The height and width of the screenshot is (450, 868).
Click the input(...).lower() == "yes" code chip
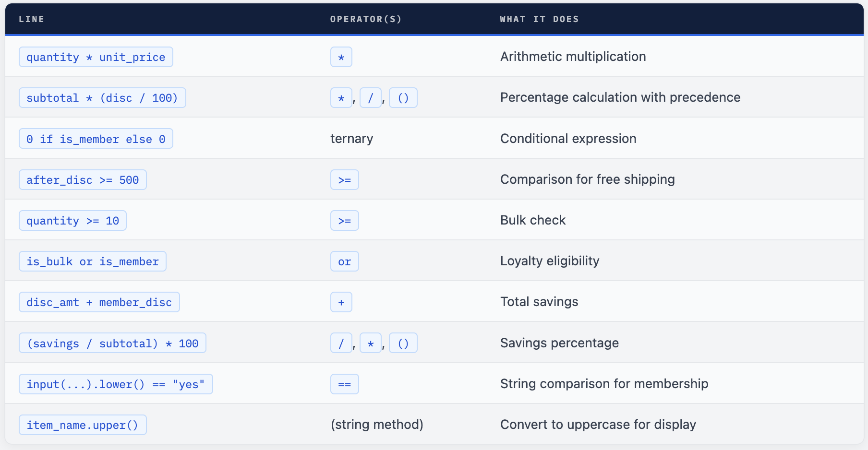115,384
